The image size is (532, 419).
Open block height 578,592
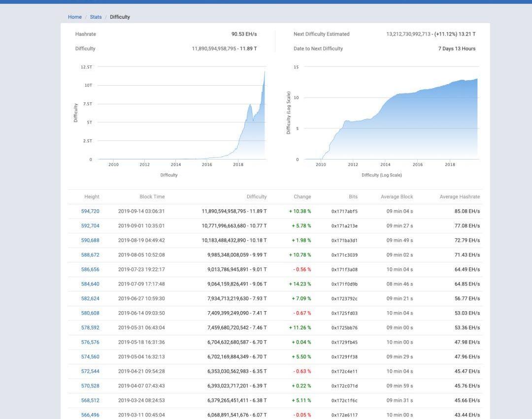[90, 327]
